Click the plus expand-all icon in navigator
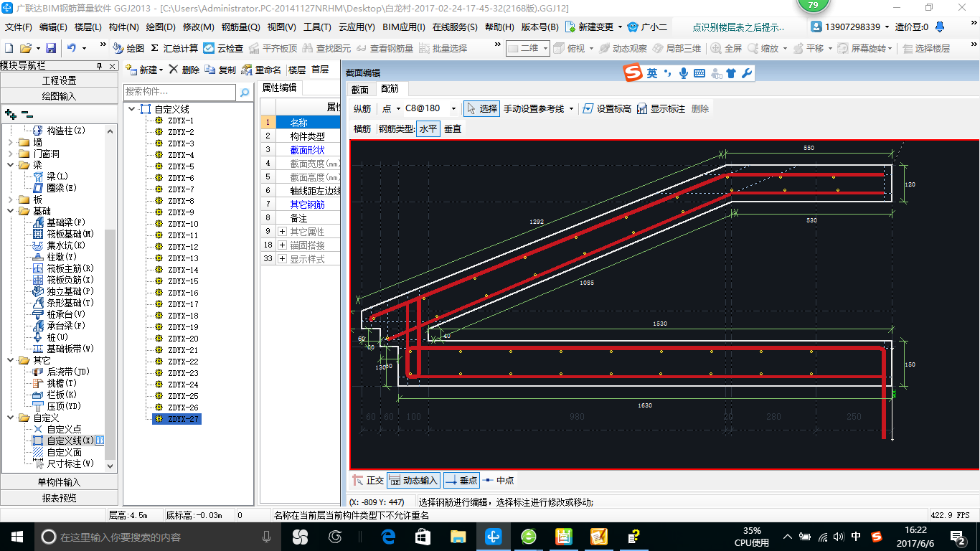 (x=10, y=114)
